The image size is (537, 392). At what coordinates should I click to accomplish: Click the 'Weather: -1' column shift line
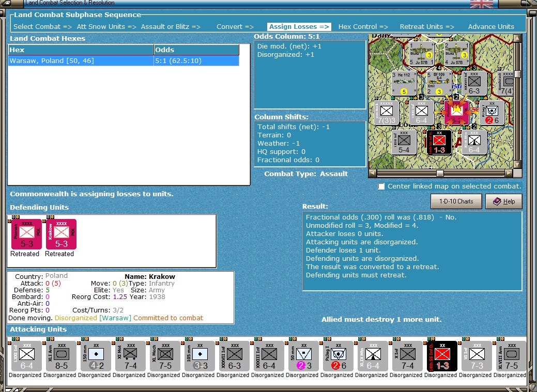coord(279,144)
